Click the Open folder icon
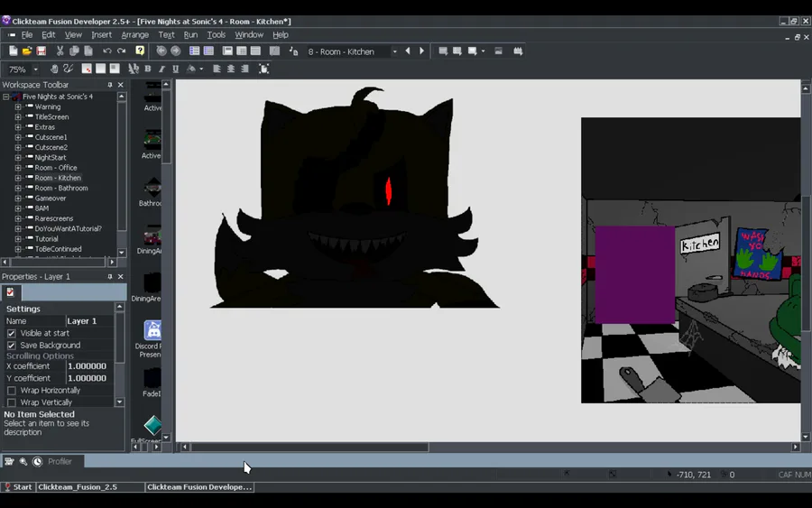Screen dimensions: 812x508 coord(27,51)
